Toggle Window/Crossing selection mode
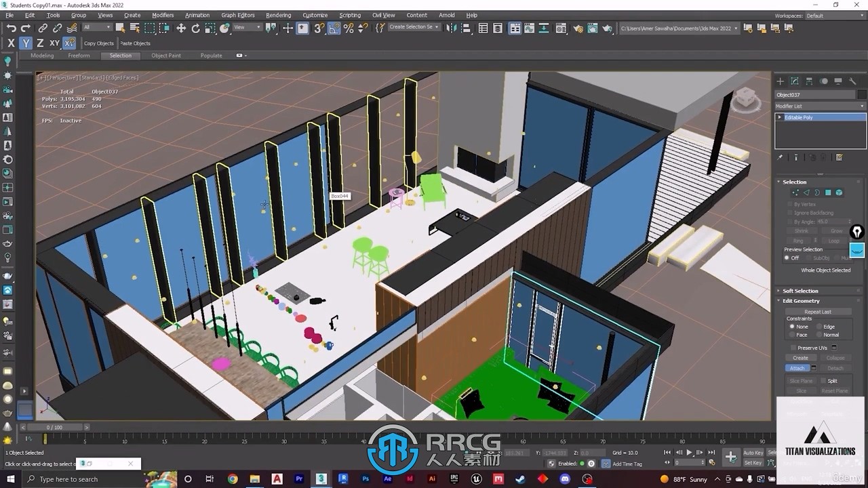 pos(164,28)
